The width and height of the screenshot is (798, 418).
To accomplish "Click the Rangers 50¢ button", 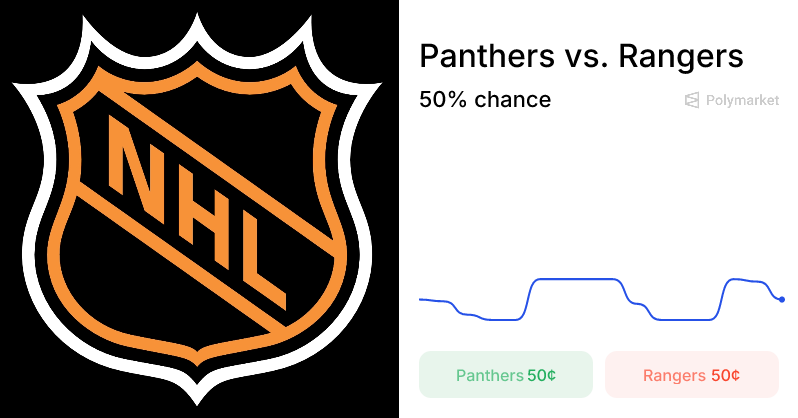I will 691,375.
